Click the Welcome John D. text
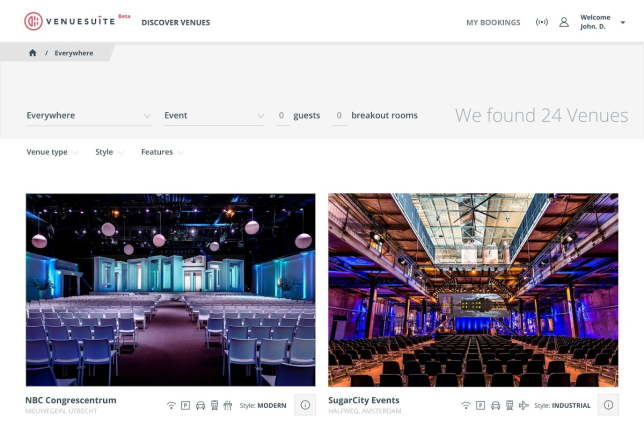 click(595, 22)
